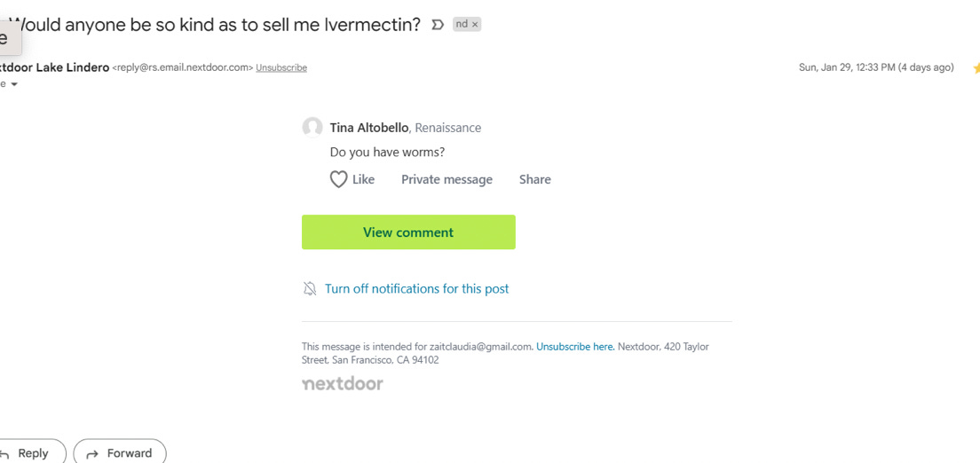Click Share on the comment
980x463 pixels.
coord(535,180)
